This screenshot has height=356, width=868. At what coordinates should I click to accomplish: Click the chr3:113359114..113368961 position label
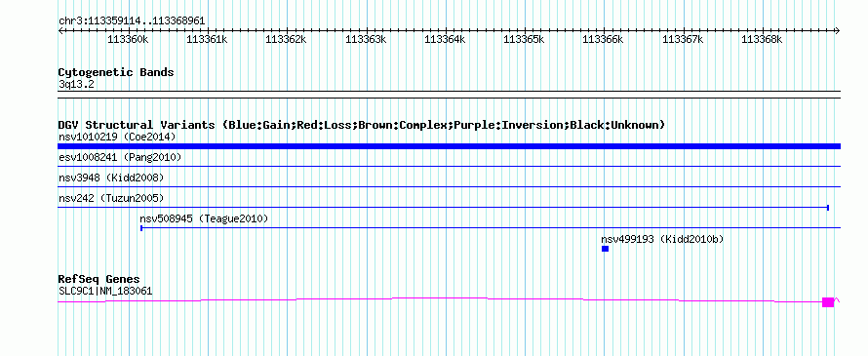132,21
